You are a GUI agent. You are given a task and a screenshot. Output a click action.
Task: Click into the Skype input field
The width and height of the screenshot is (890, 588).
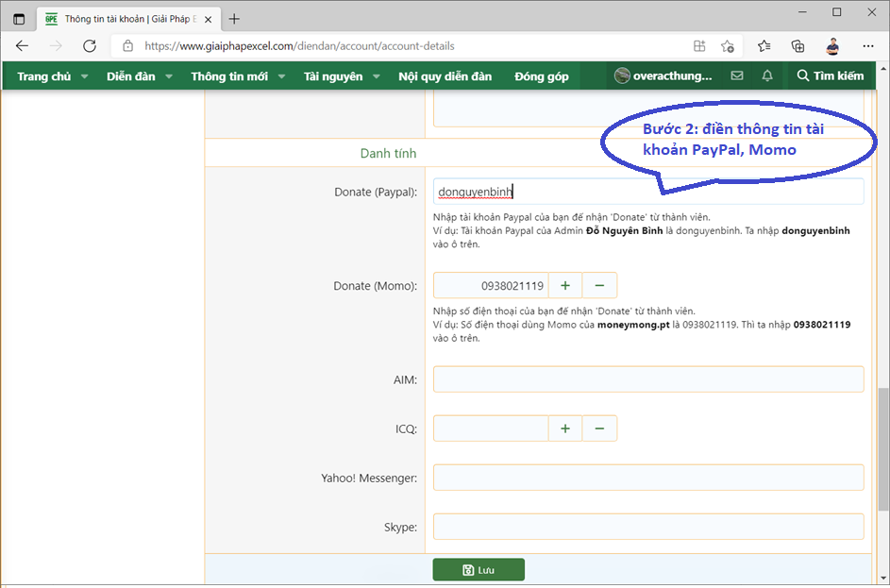click(648, 527)
